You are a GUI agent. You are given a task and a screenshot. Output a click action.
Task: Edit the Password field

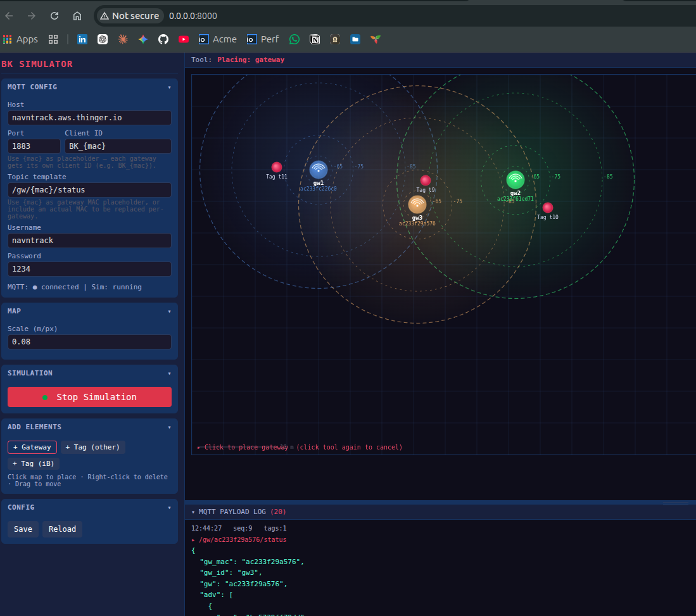(x=90, y=269)
